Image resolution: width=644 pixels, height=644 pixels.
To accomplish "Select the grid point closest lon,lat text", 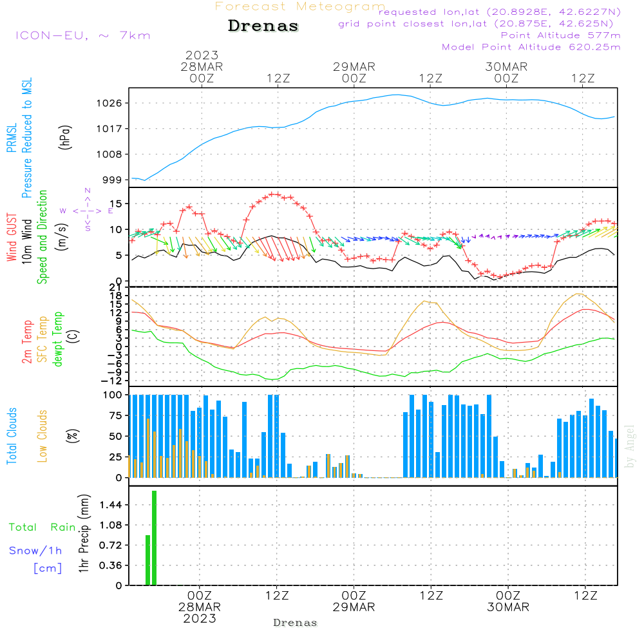I will [480, 24].
